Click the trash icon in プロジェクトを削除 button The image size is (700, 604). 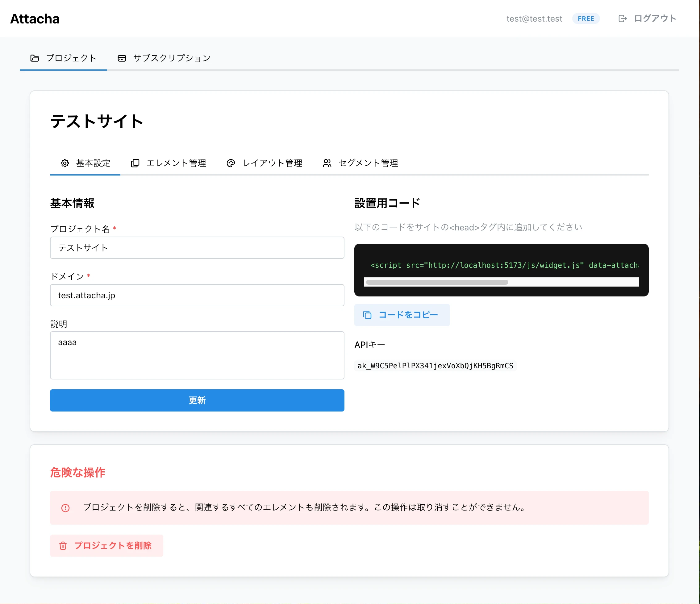63,546
